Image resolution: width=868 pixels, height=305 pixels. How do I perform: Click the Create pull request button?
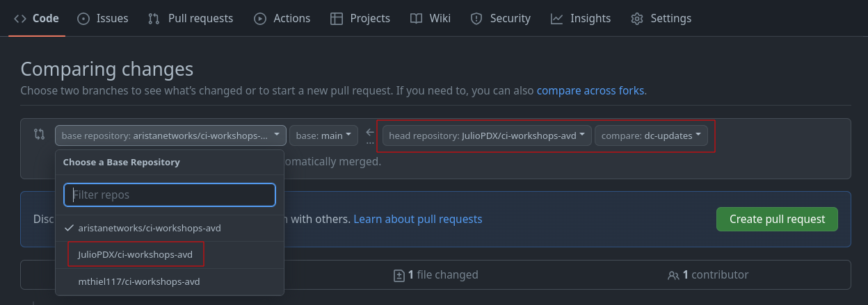coord(777,219)
